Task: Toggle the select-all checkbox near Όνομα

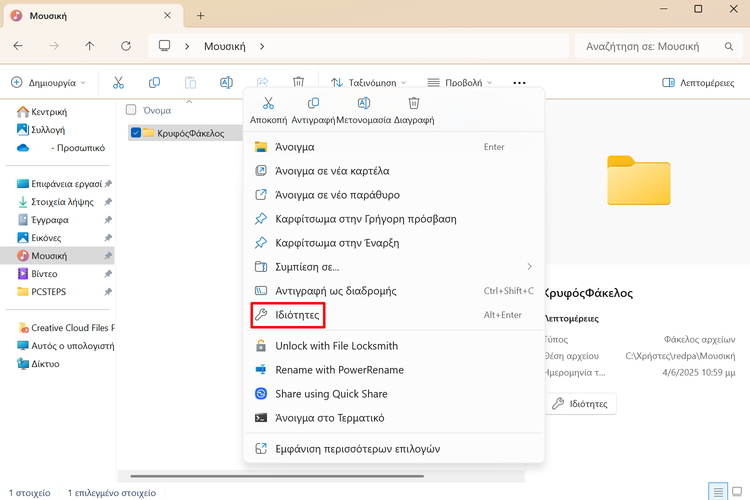Action: [131, 110]
